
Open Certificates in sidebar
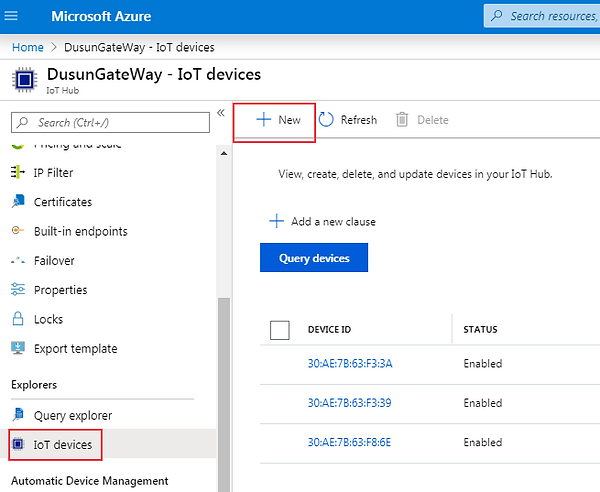point(63,202)
